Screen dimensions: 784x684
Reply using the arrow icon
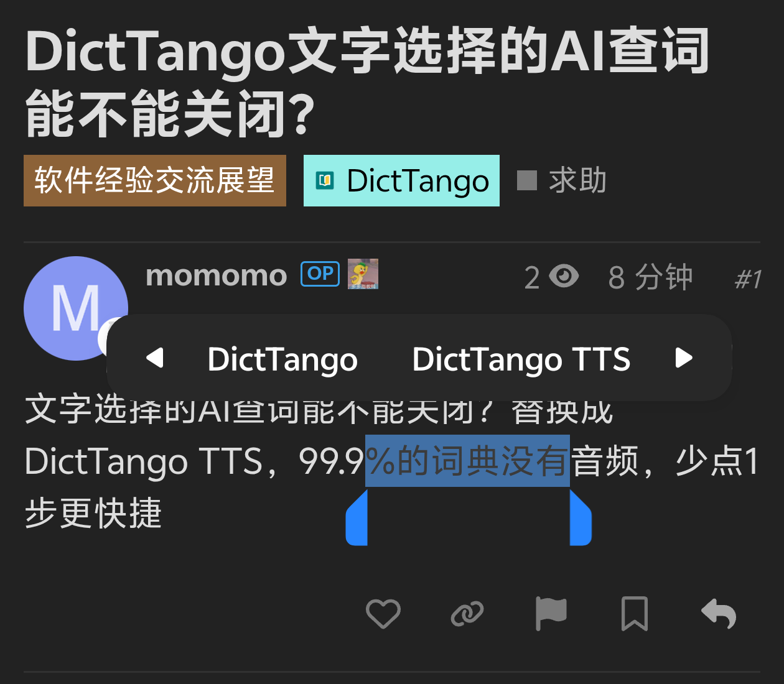coord(719,614)
